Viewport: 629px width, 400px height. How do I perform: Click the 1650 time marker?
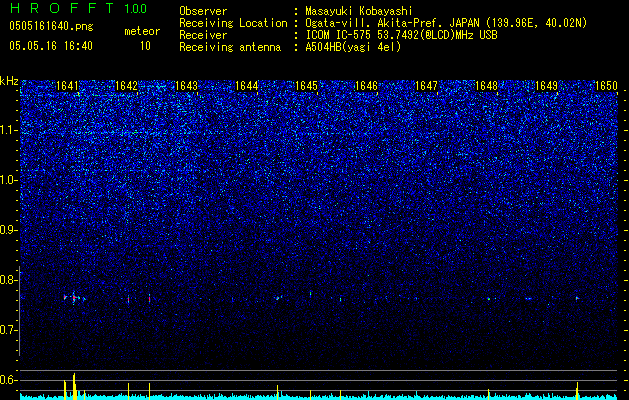[x=606, y=86]
